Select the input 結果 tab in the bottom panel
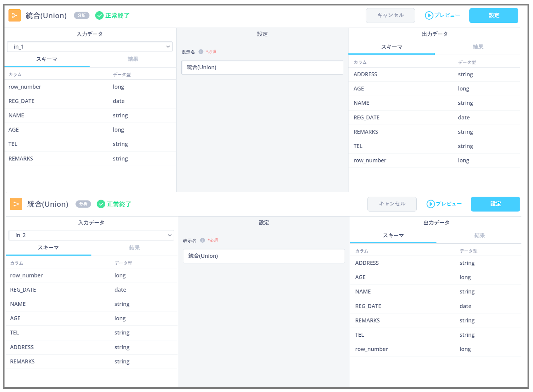The height and width of the screenshot is (392, 533). click(x=134, y=248)
